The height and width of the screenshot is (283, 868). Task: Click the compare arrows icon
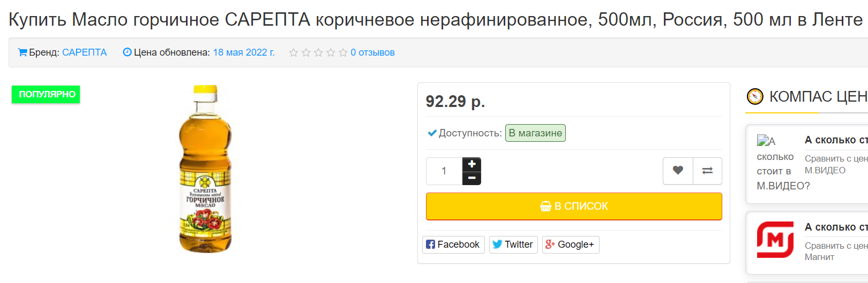[707, 171]
